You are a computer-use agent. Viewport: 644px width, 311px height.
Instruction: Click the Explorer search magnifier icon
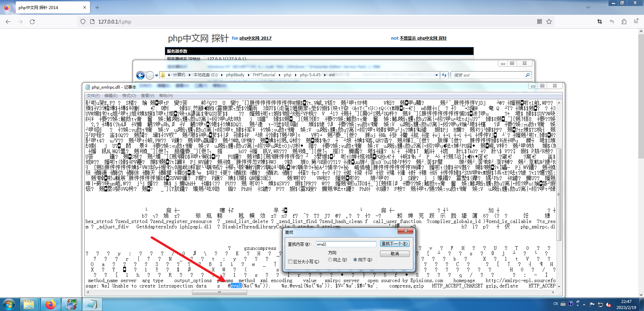[x=527, y=75]
